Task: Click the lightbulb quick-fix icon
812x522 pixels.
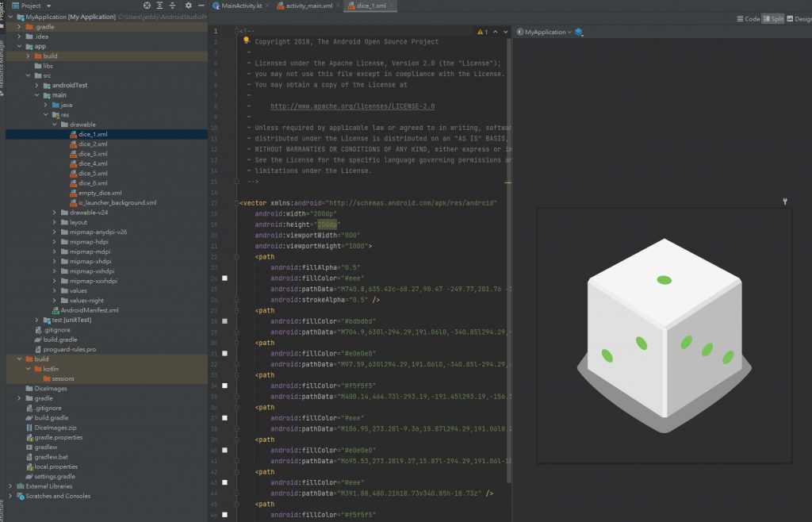Action: [247, 40]
